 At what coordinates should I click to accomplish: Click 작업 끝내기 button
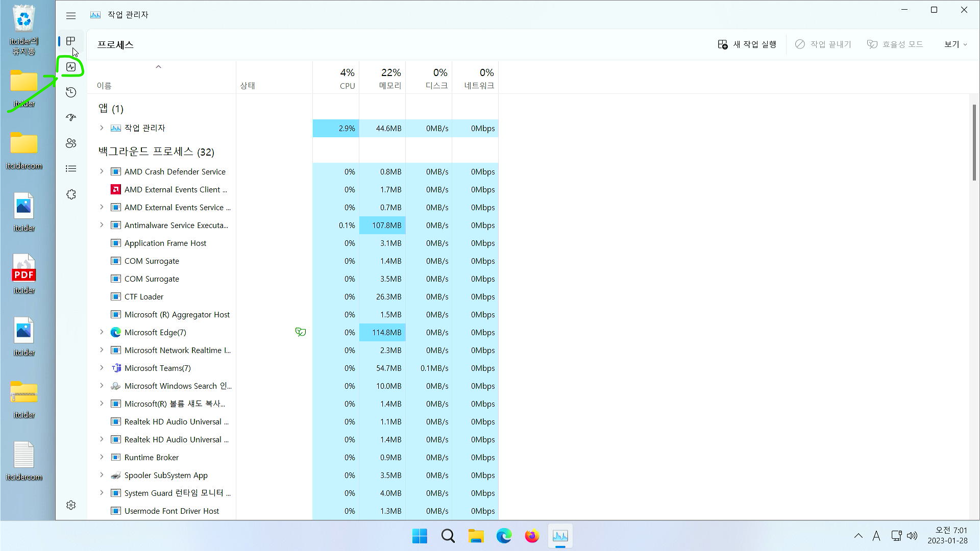[x=823, y=44]
